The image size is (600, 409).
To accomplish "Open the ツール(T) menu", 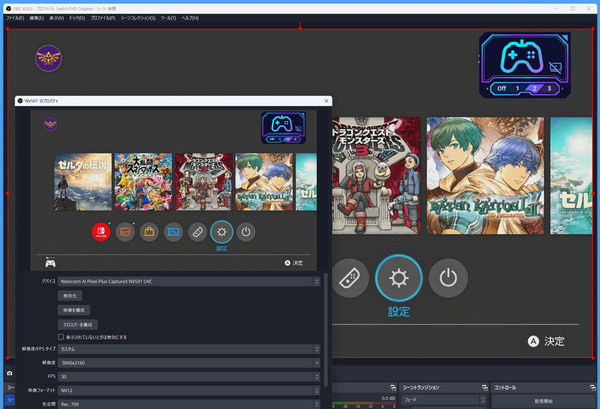I will click(168, 18).
